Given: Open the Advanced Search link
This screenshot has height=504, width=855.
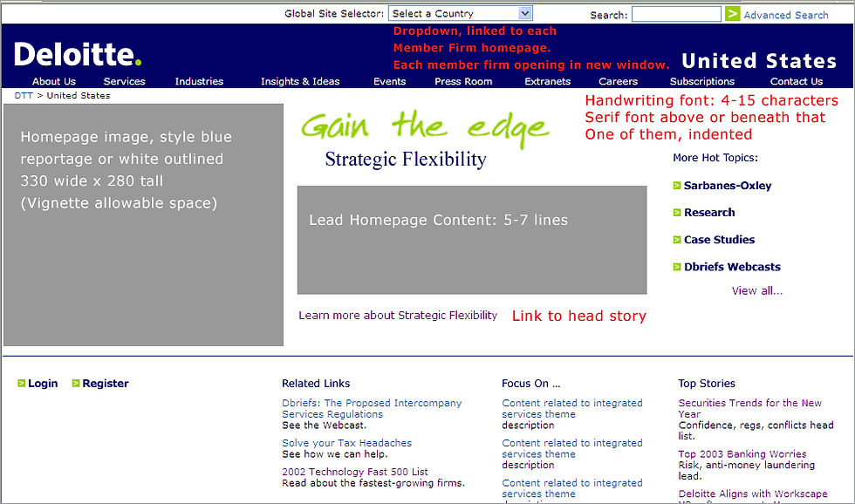Looking at the screenshot, I should coord(786,15).
